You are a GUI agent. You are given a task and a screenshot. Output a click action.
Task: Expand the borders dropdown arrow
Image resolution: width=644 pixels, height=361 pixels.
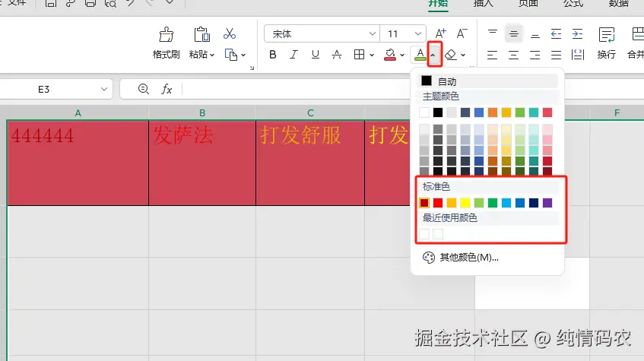371,55
